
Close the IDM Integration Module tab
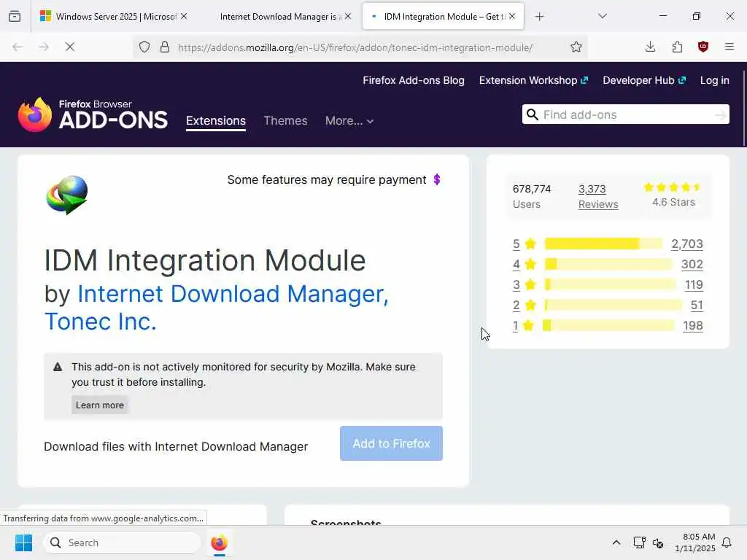[x=512, y=16]
